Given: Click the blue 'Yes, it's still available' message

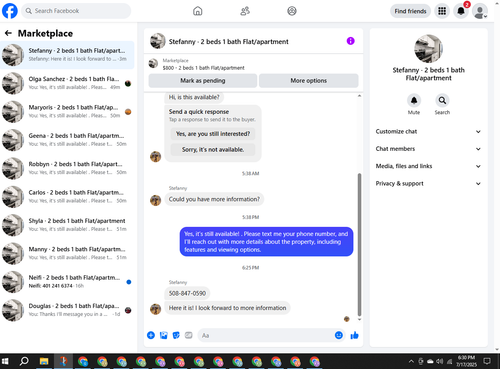Looking at the screenshot, I should [x=266, y=242].
